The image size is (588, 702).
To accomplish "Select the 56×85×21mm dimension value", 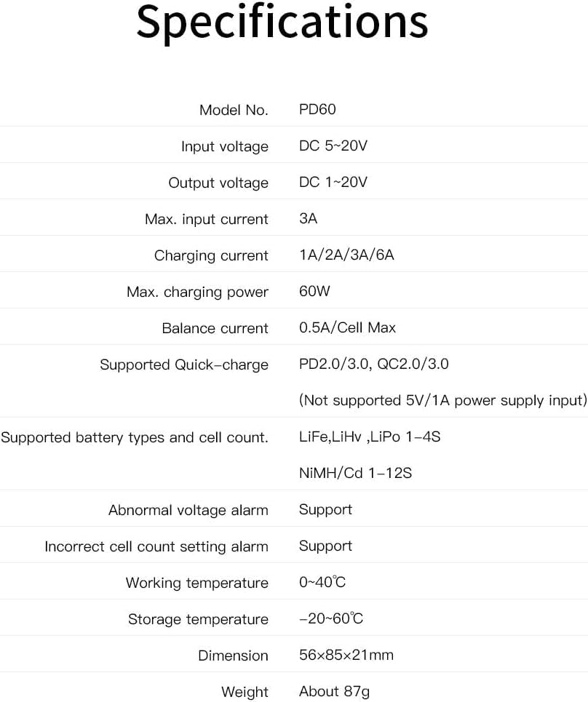I will coord(346,655).
